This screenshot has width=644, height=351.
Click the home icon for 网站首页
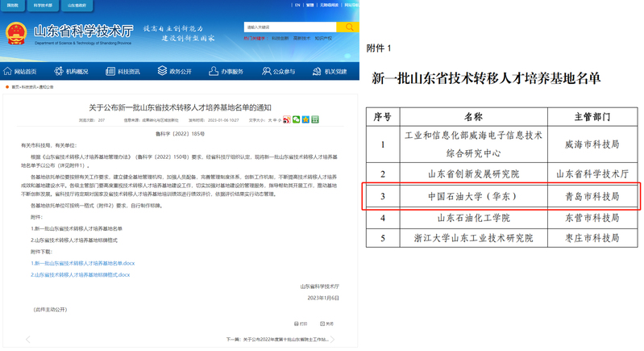click(x=8, y=71)
